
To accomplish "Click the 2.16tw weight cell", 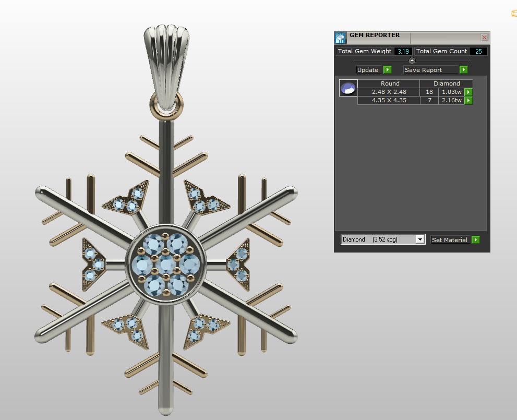I will click(x=451, y=100).
